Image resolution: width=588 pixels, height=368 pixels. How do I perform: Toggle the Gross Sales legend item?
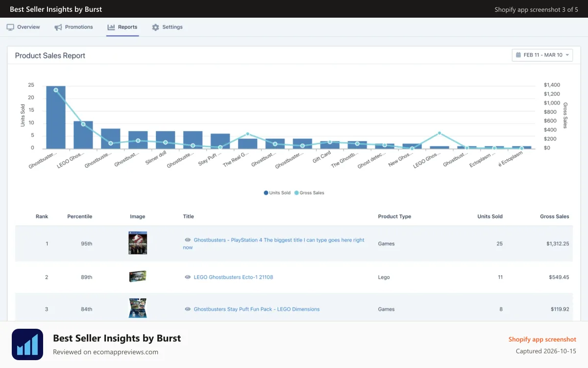(x=309, y=193)
